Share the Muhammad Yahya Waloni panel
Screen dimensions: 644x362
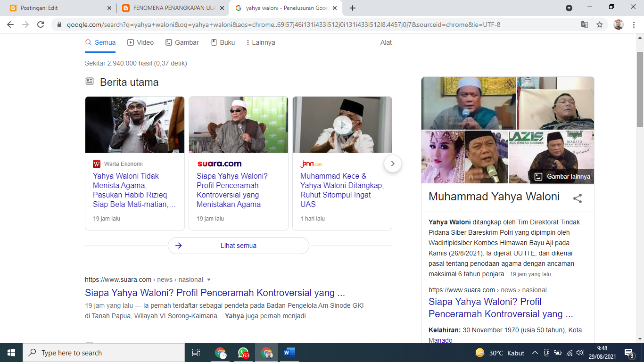tap(578, 198)
